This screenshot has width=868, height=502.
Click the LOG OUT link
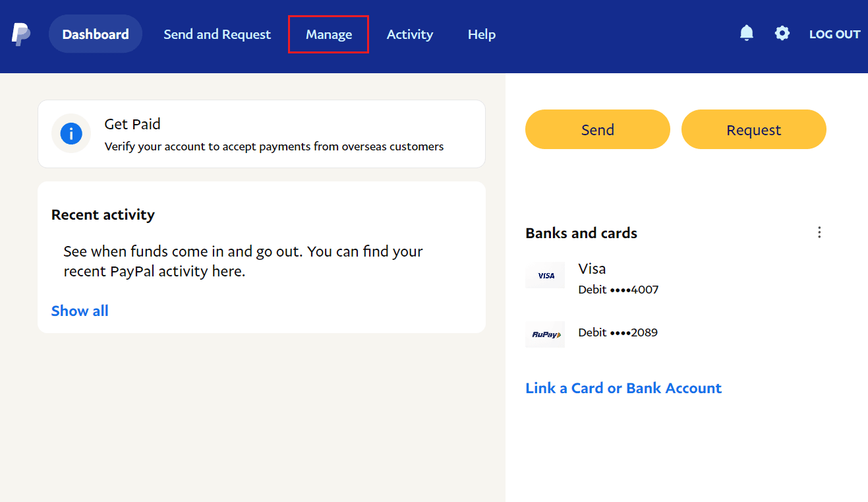(x=834, y=34)
